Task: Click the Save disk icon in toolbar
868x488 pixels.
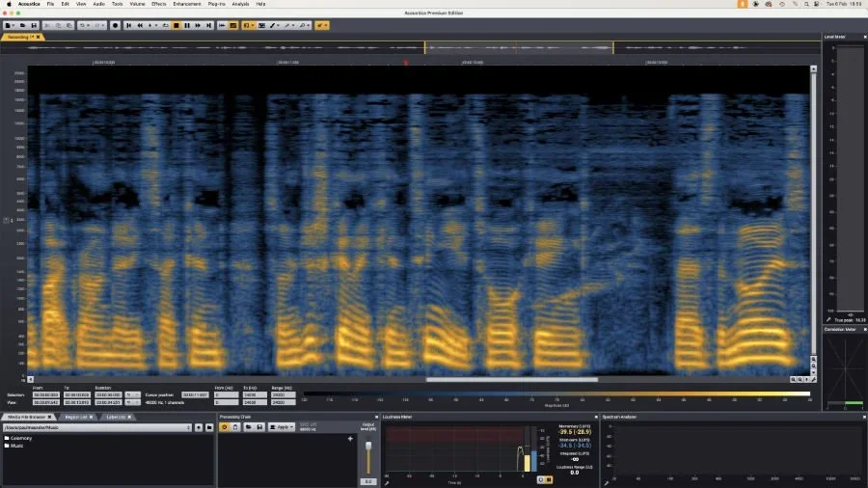Action: click(34, 25)
